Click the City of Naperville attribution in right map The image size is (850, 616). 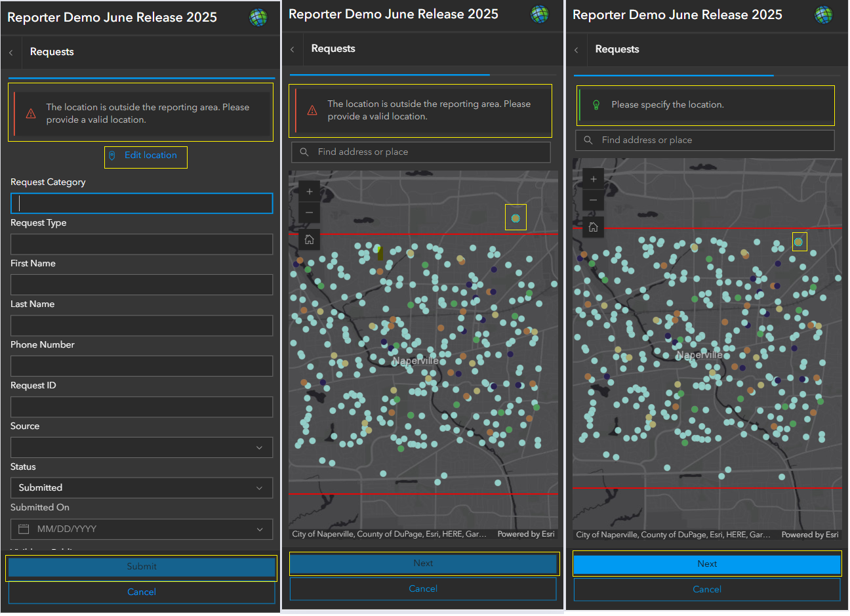674,535
